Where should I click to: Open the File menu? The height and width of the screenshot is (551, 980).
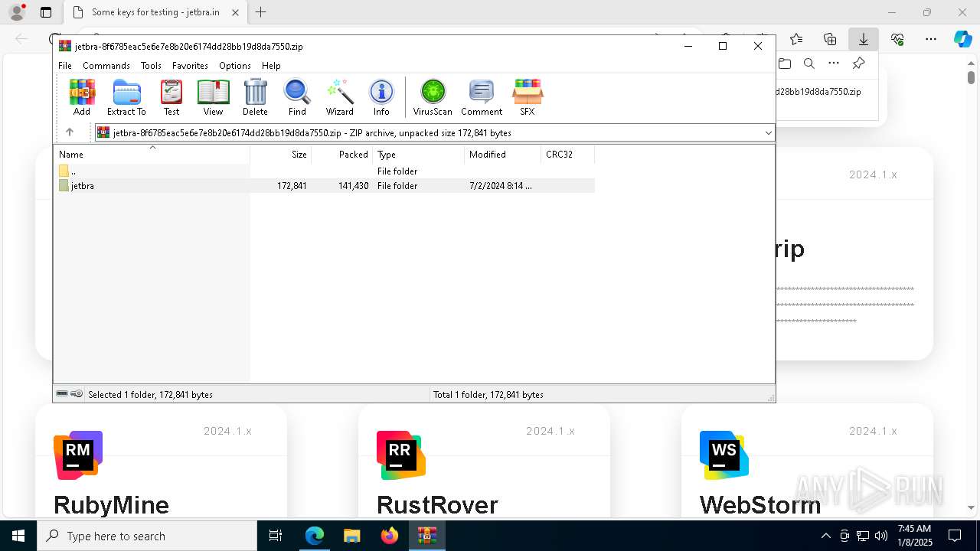tap(65, 66)
